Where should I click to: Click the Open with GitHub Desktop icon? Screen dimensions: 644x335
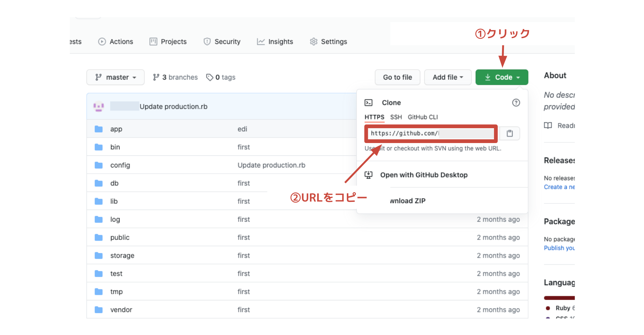(368, 175)
